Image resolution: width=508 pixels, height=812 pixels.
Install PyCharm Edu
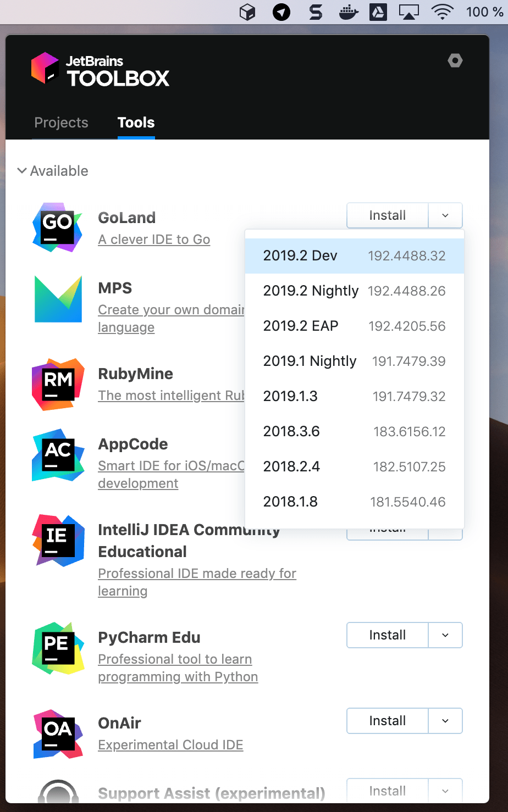[388, 635]
